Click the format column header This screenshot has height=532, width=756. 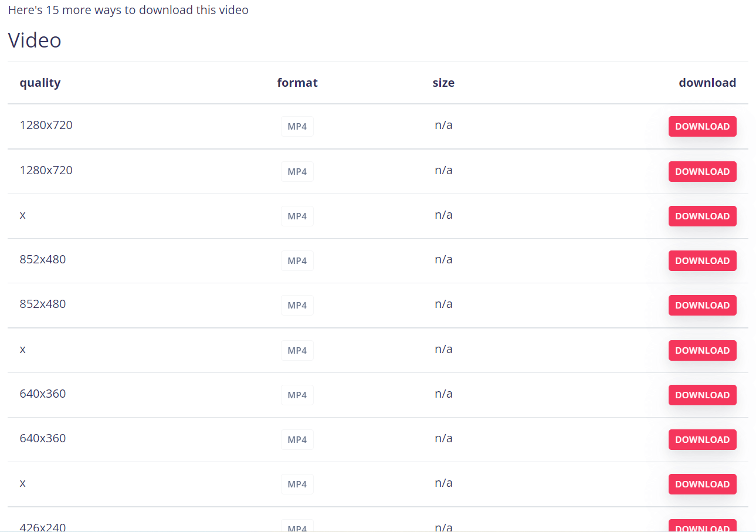click(297, 83)
